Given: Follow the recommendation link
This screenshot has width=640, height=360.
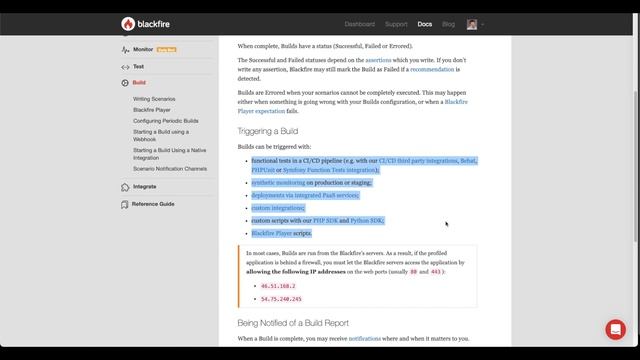Looking at the screenshot, I should [432, 69].
